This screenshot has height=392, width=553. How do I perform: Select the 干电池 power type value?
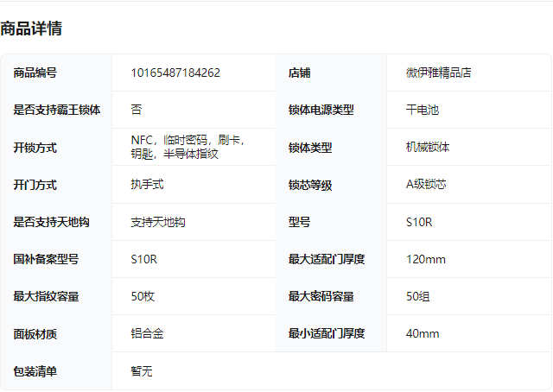(423, 110)
